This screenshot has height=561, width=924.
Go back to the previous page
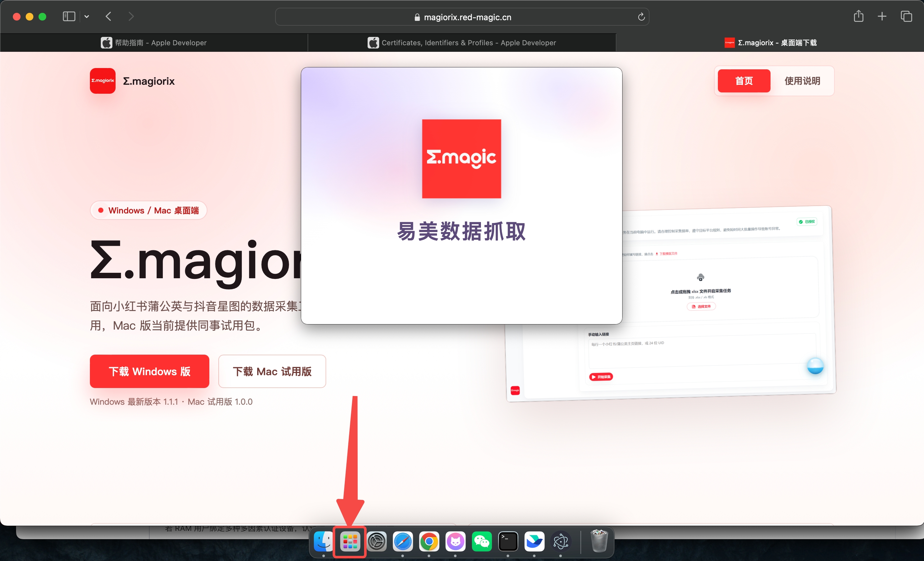[x=109, y=16]
